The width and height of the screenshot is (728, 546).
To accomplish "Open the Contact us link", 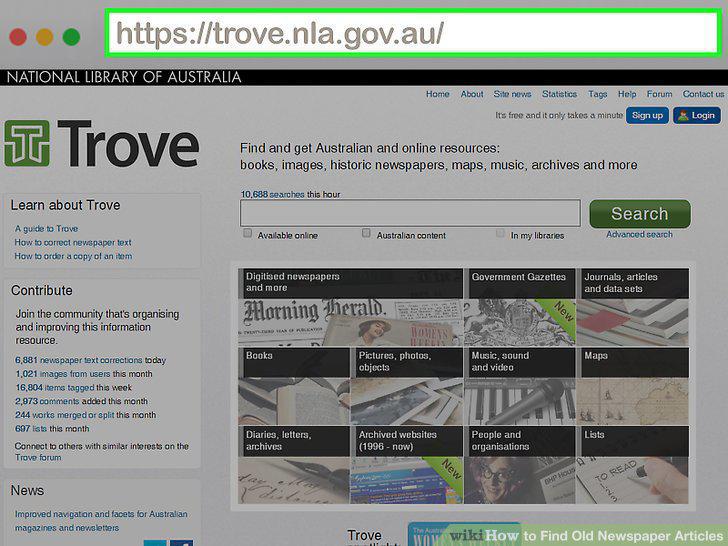I will tap(703, 94).
